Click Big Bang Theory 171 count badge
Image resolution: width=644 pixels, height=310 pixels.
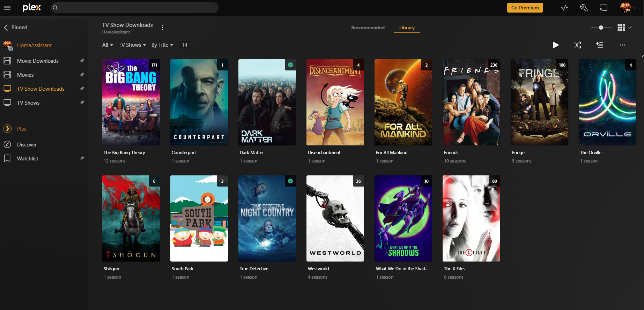154,65
